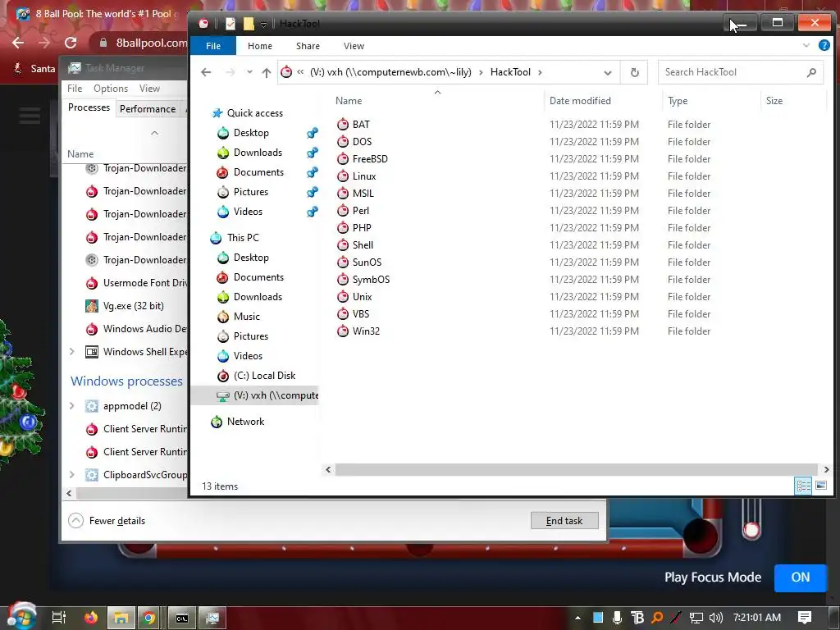The image size is (840, 630).
Task: Click the Properties quick access toolbar icon
Action: pyautogui.click(x=231, y=24)
